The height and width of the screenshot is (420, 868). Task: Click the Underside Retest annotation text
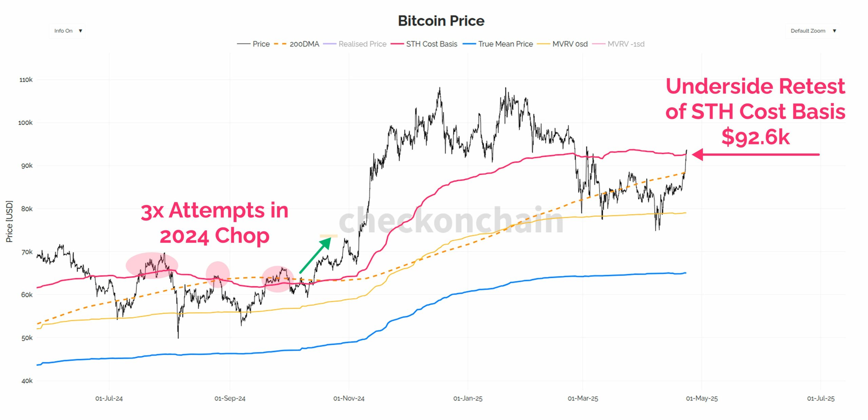point(755,111)
